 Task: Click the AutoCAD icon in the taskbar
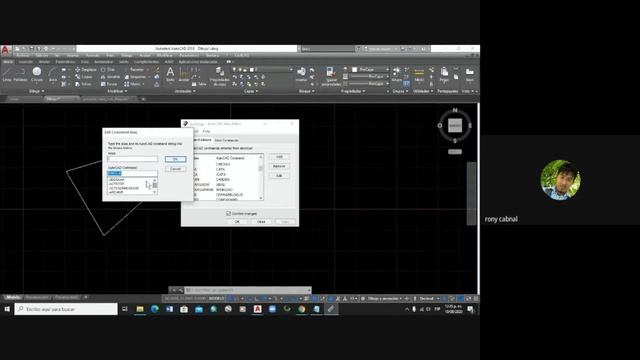258,309
